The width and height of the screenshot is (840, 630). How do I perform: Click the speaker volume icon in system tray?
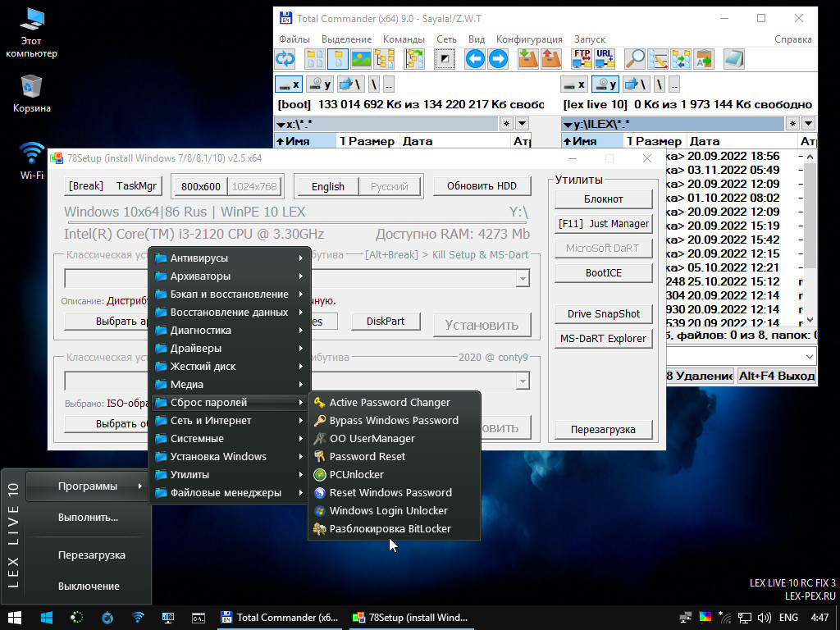pyautogui.click(x=764, y=618)
